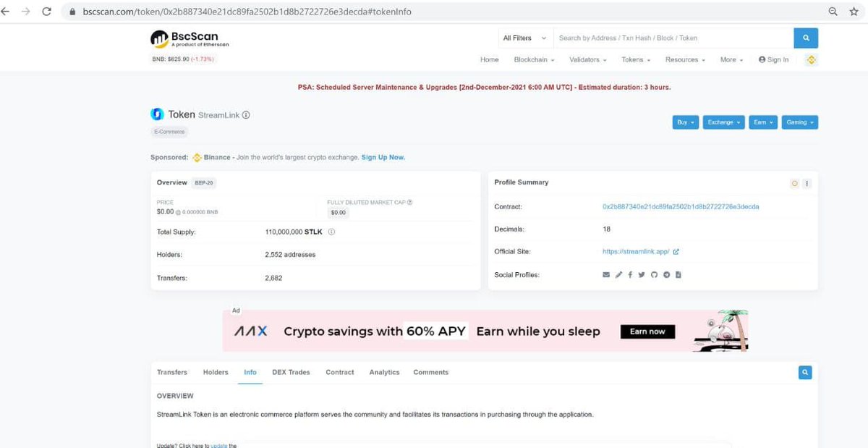Viewport: 868px width, 448px height.
Task: Open the whitepaper document icon
Action: (678, 275)
